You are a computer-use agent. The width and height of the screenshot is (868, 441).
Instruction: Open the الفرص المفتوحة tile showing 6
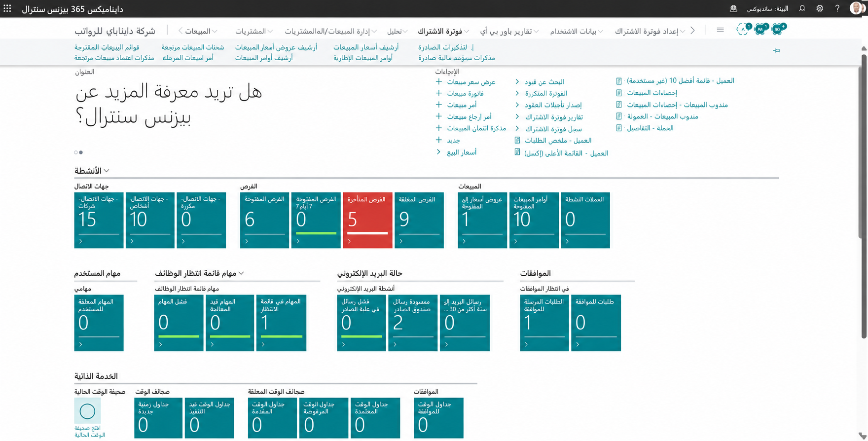[x=264, y=220]
